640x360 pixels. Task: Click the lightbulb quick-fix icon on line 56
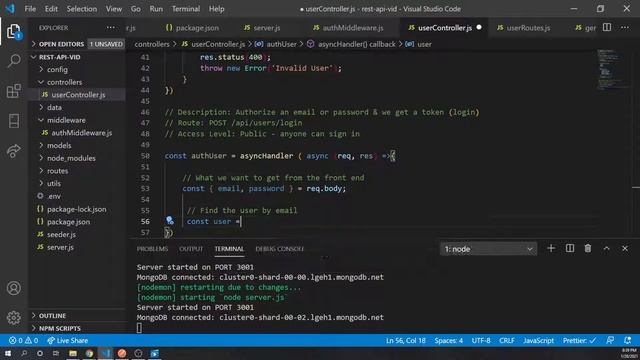170,221
